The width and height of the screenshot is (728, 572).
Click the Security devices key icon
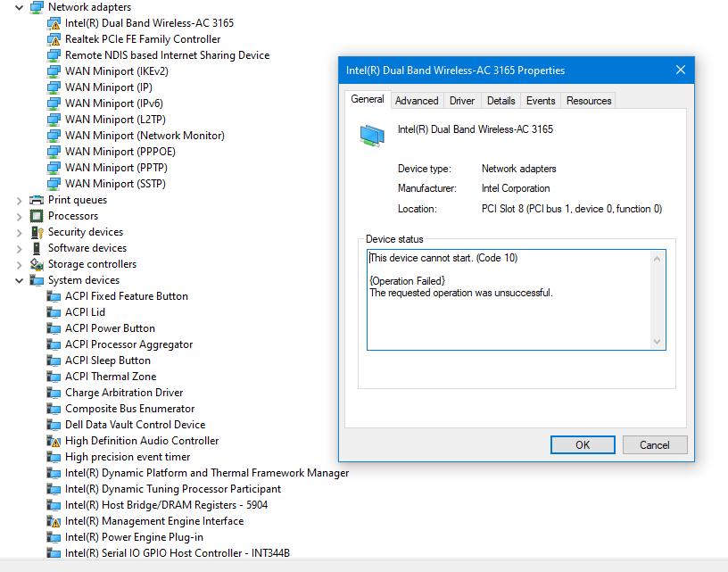tap(37, 232)
